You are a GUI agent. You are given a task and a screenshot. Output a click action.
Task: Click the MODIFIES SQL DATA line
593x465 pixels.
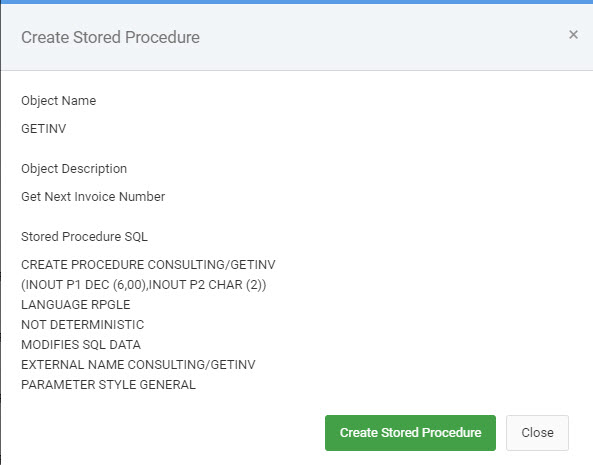click(x=81, y=345)
